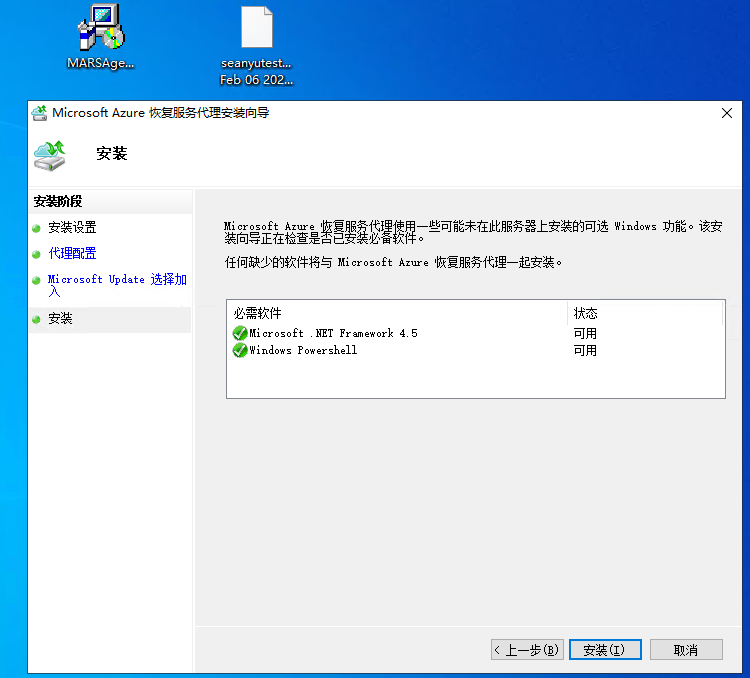Go to the 安装设置 stage
Image resolution: width=750 pixels, height=678 pixels.
(72, 227)
